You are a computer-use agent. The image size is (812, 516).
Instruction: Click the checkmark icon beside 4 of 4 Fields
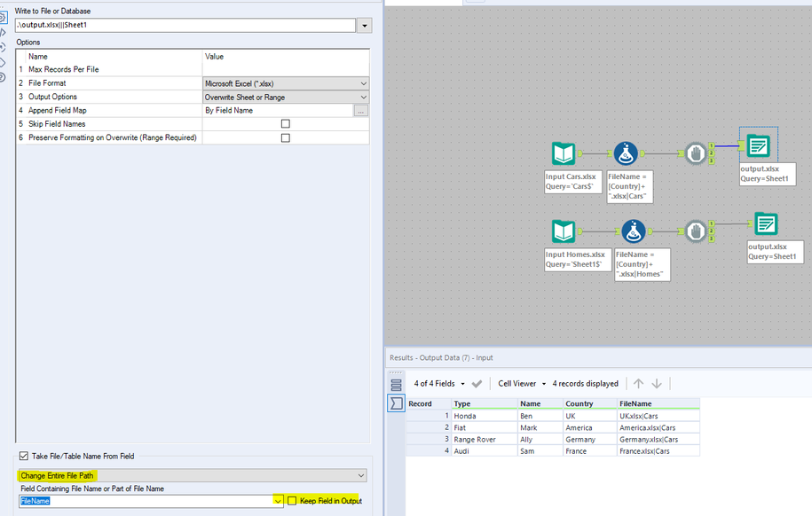coord(477,384)
